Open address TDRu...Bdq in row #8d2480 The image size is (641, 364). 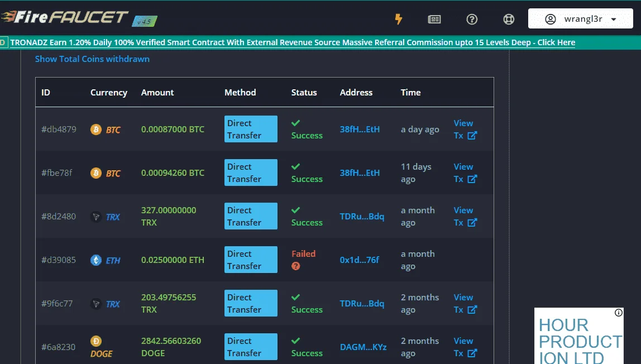[362, 216]
